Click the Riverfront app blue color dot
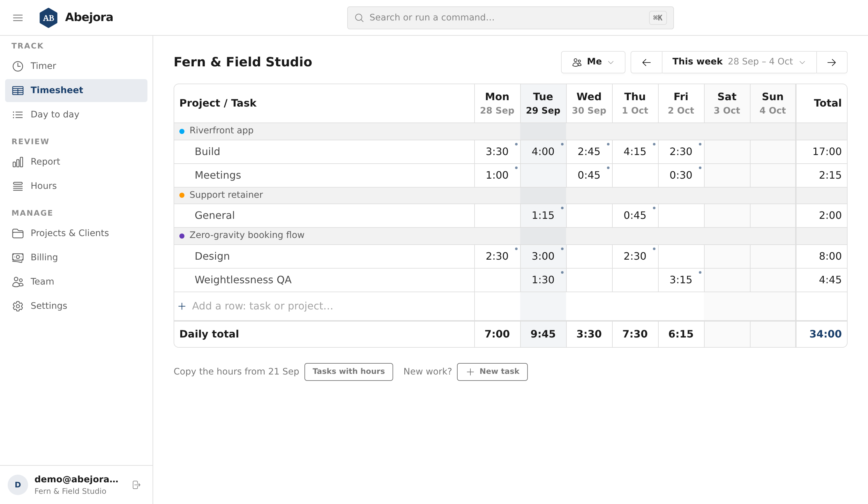 click(182, 131)
